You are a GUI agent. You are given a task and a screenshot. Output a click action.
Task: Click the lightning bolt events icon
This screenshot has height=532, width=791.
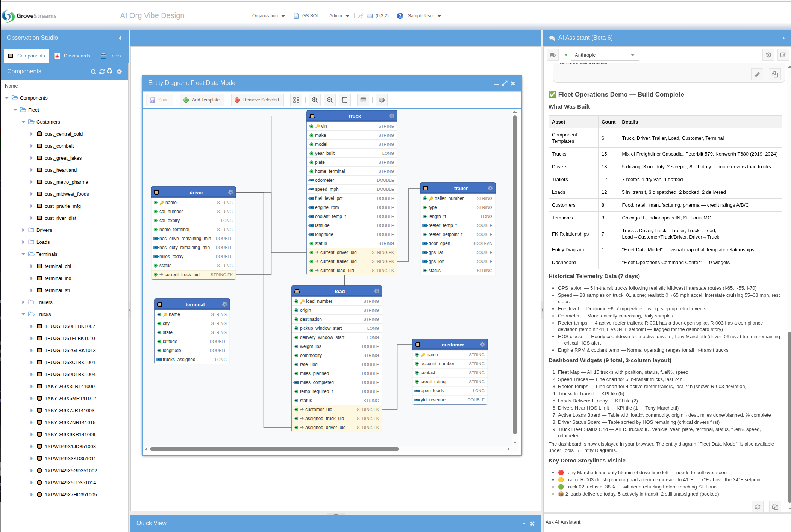(360, 16)
